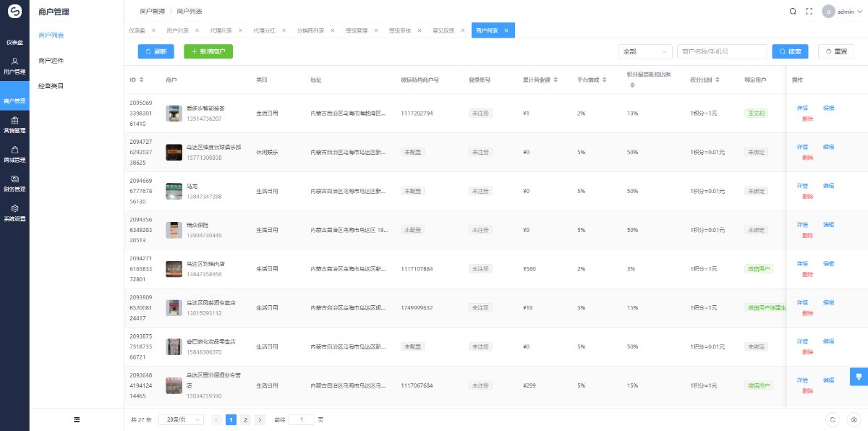Switch to the 用户列表 tab

click(x=177, y=30)
